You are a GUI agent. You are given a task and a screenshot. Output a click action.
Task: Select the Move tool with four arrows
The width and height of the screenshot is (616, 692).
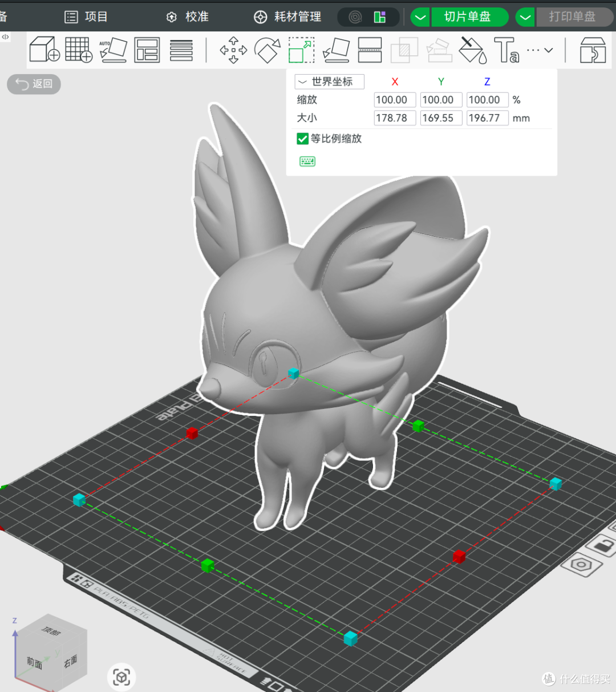233,50
